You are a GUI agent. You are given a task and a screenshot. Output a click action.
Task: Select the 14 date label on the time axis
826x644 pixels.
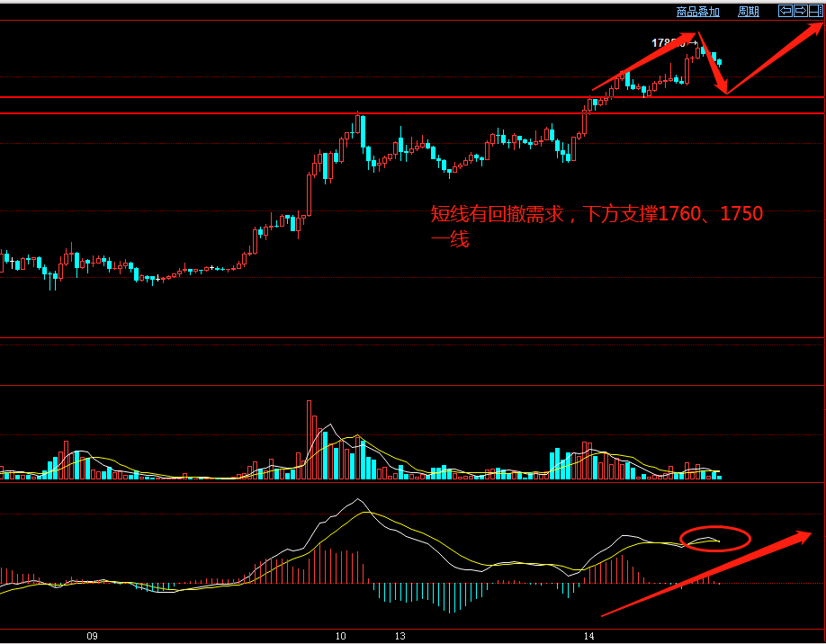point(589,636)
